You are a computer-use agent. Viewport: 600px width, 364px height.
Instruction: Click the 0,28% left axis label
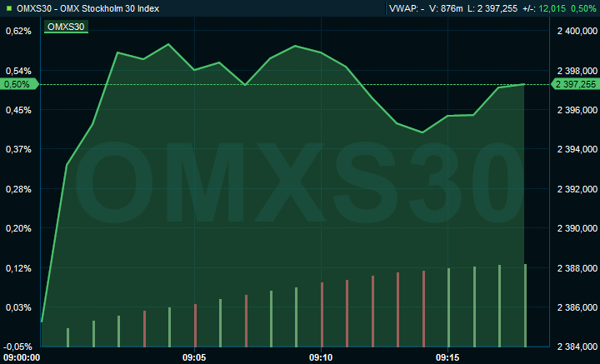coord(18,189)
